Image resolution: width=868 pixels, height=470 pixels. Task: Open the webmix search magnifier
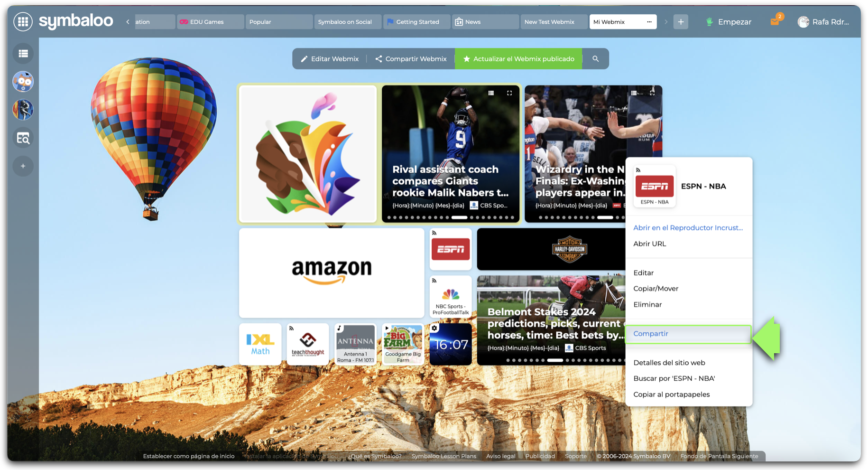(x=596, y=59)
